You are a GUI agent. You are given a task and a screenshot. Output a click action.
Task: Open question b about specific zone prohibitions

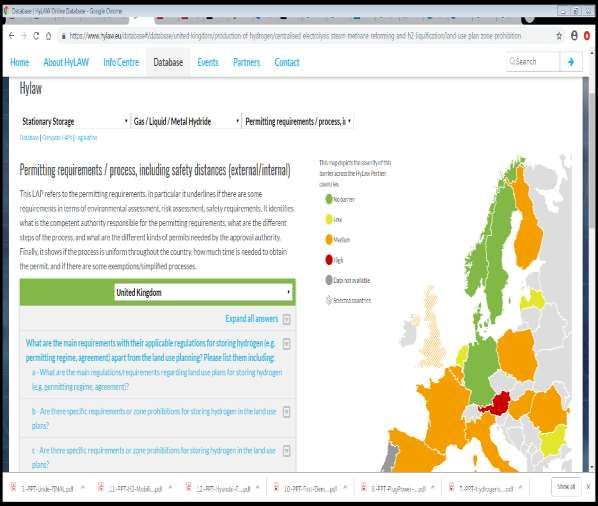(154, 418)
